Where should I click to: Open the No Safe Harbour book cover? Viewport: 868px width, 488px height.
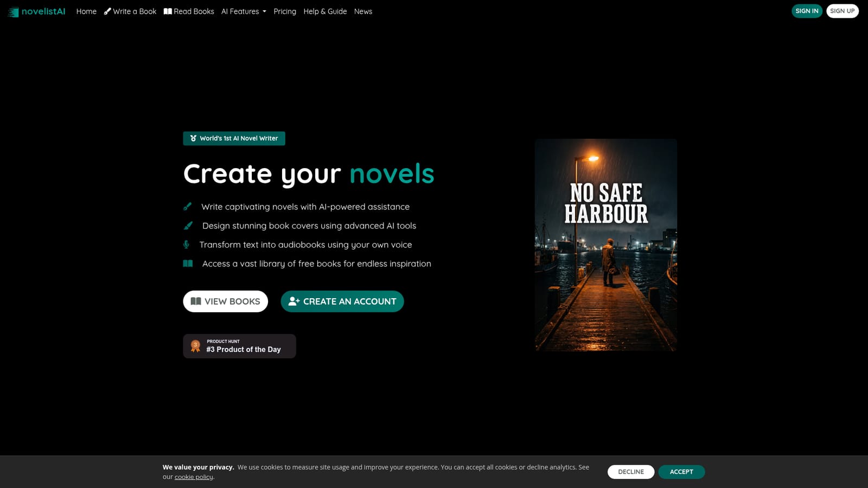[x=606, y=245]
